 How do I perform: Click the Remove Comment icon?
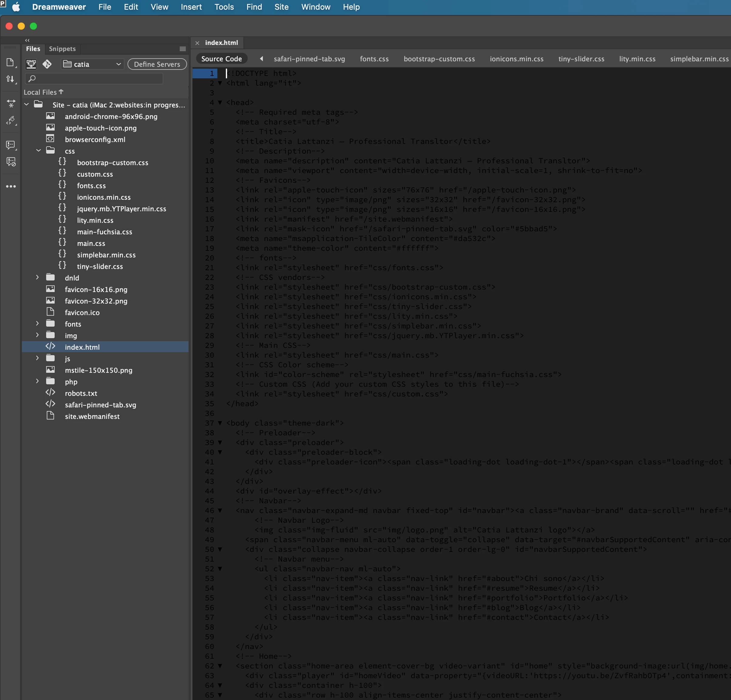[x=11, y=162]
